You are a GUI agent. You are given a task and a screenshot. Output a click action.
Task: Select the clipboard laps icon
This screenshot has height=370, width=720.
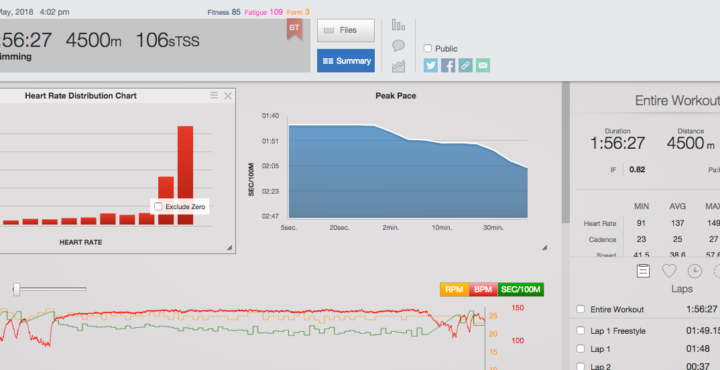pyautogui.click(x=643, y=271)
